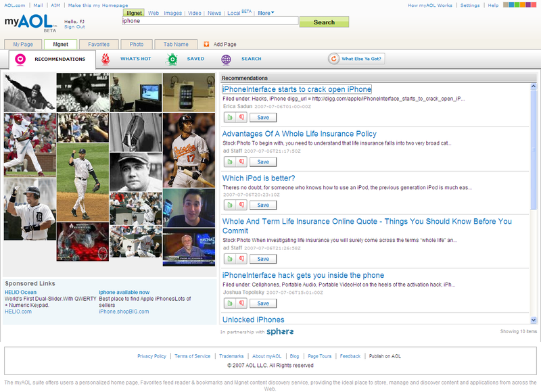Switch to the My Page tab
The image size is (541, 392).
pos(23,45)
